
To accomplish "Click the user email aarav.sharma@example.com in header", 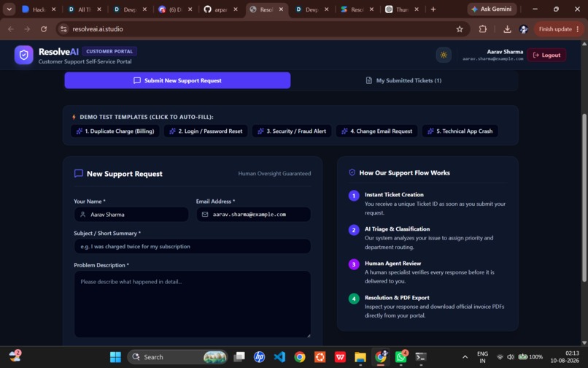I will [492, 59].
